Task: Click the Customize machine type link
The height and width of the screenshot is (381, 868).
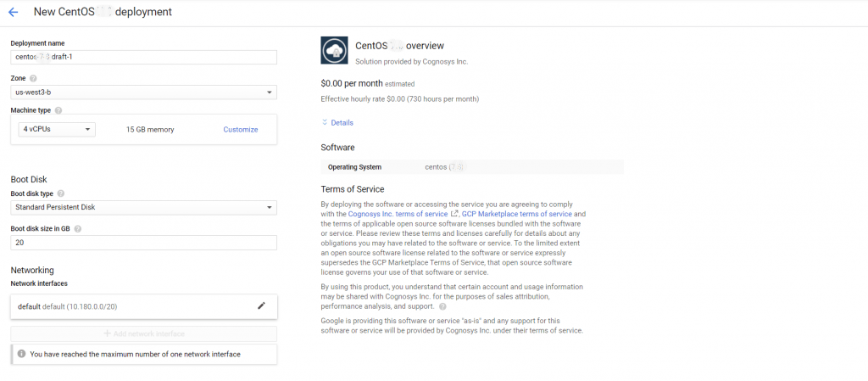Action: (240, 130)
